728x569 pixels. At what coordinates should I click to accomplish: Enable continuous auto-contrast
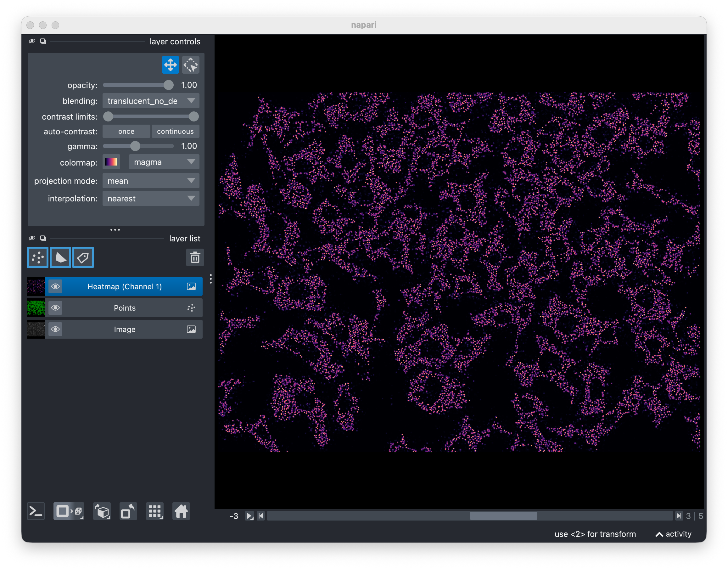click(175, 132)
